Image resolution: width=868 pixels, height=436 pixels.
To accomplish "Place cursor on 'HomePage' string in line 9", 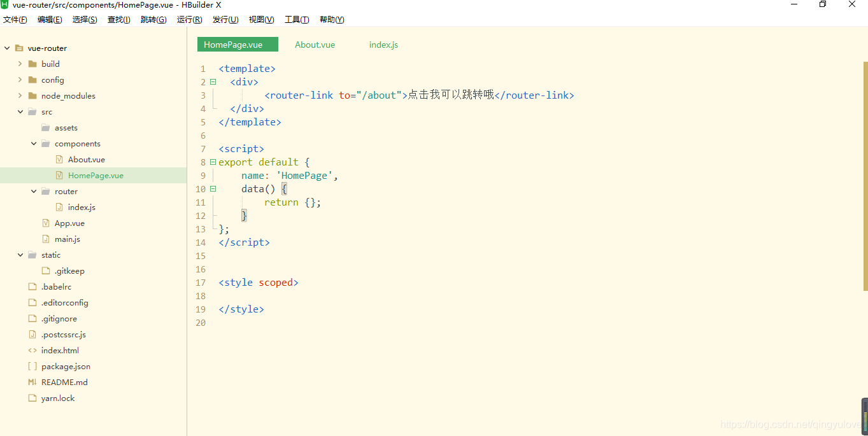I will [304, 175].
